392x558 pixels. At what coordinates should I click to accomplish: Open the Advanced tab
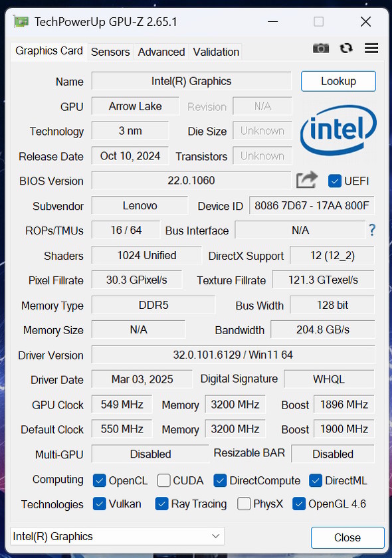point(161,52)
